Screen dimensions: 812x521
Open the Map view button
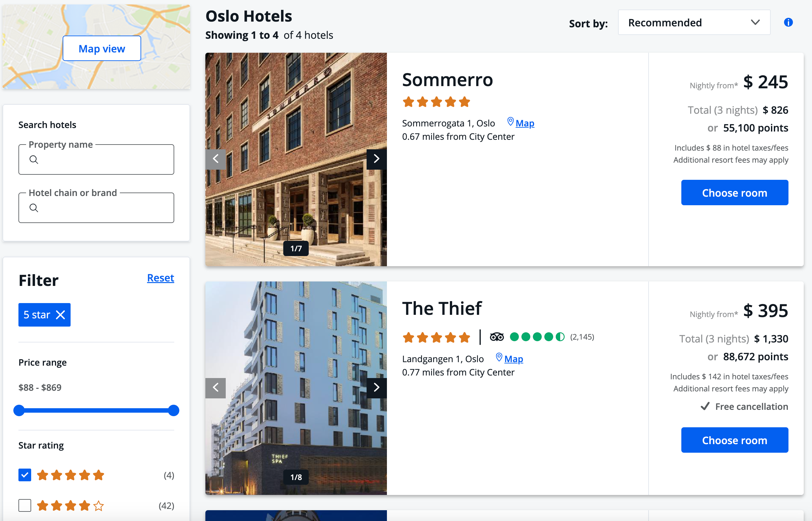pos(101,48)
